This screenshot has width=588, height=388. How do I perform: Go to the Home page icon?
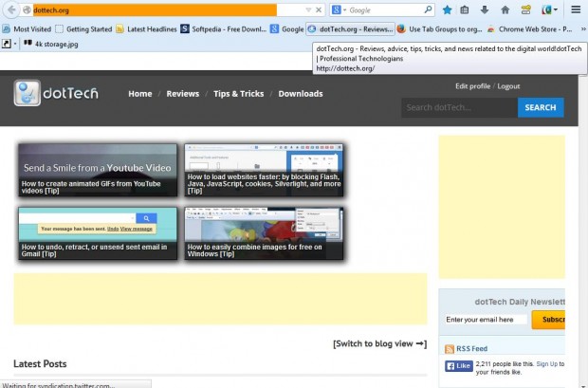pyautogui.click(x=505, y=10)
